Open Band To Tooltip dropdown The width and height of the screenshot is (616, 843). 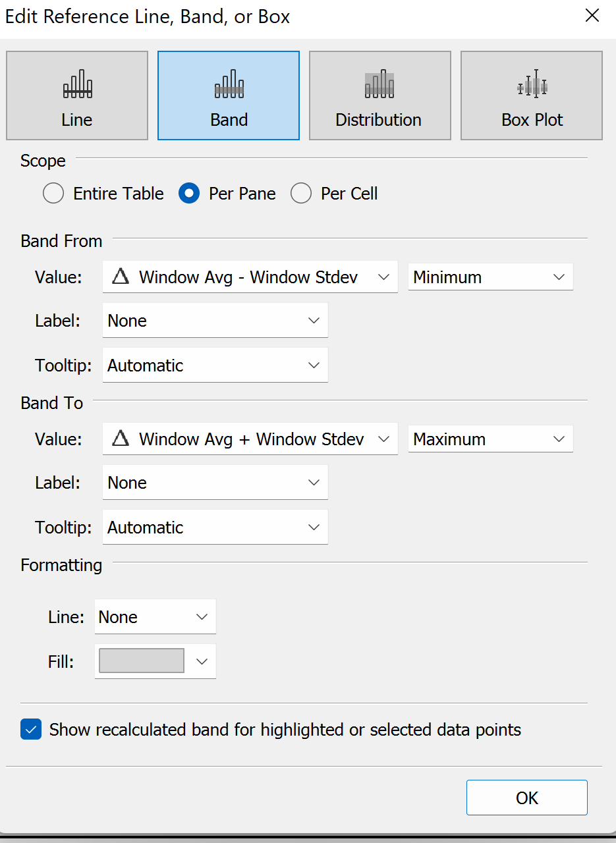[215, 528]
